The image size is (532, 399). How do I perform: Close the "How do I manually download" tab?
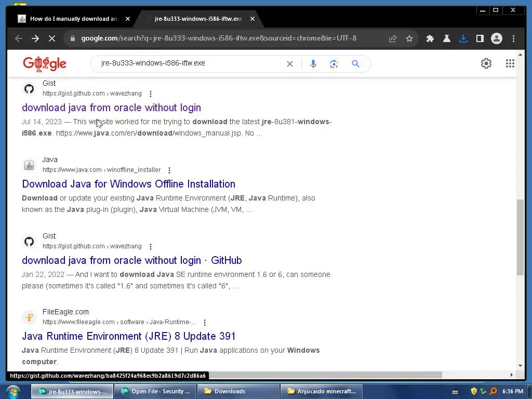coord(128,19)
